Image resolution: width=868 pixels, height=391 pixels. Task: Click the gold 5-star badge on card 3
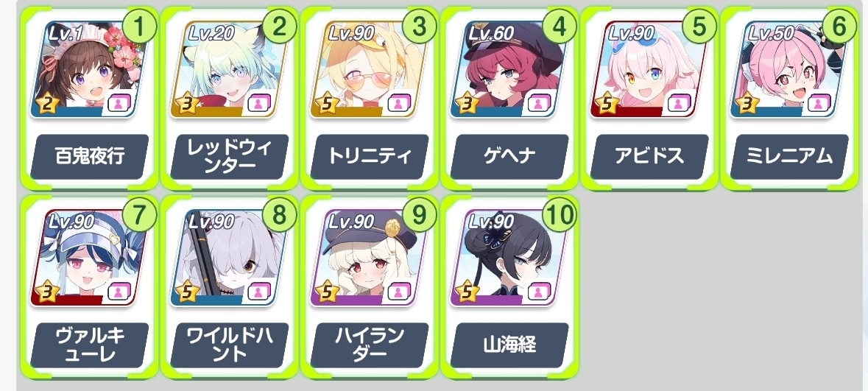tap(327, 104)
